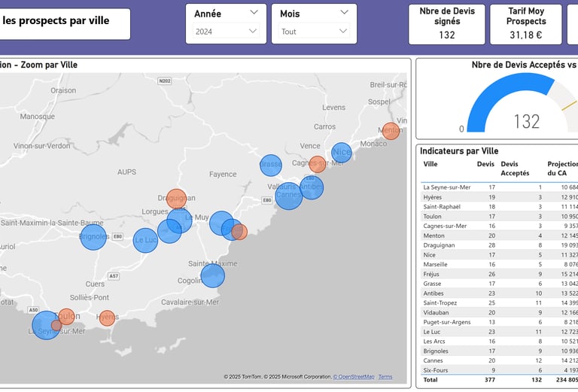Screen dimensions: 578x392
Task: Click the orange Menton bubble on map
Action: pyautogui.click(x=391, y=131)
